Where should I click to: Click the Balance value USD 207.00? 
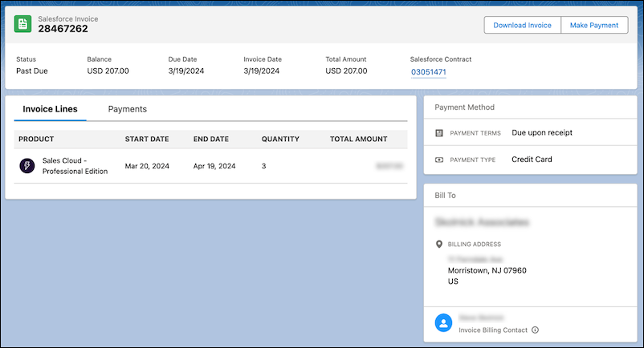108,71
